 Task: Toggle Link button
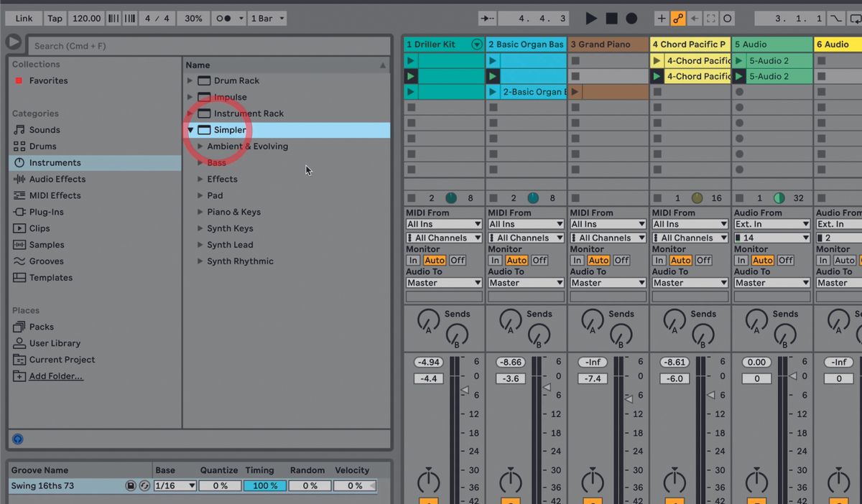(24, 18)
